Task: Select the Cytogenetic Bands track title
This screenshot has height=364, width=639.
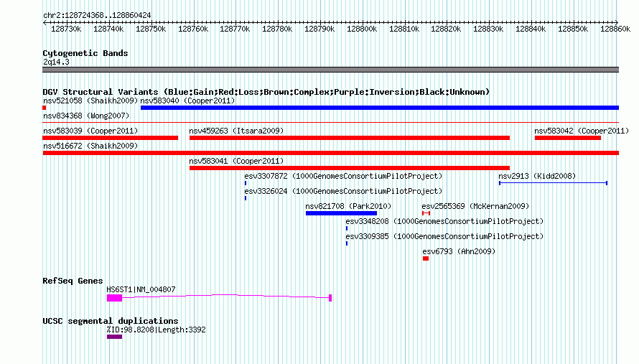Action: 85,53
